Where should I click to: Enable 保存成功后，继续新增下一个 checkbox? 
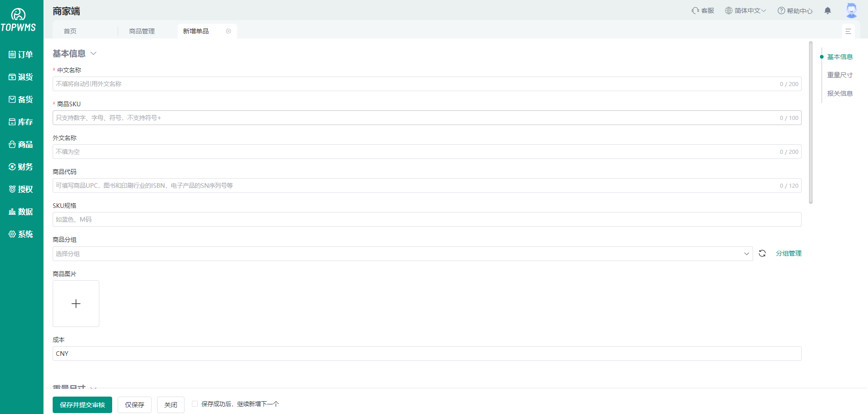[195, 404]
